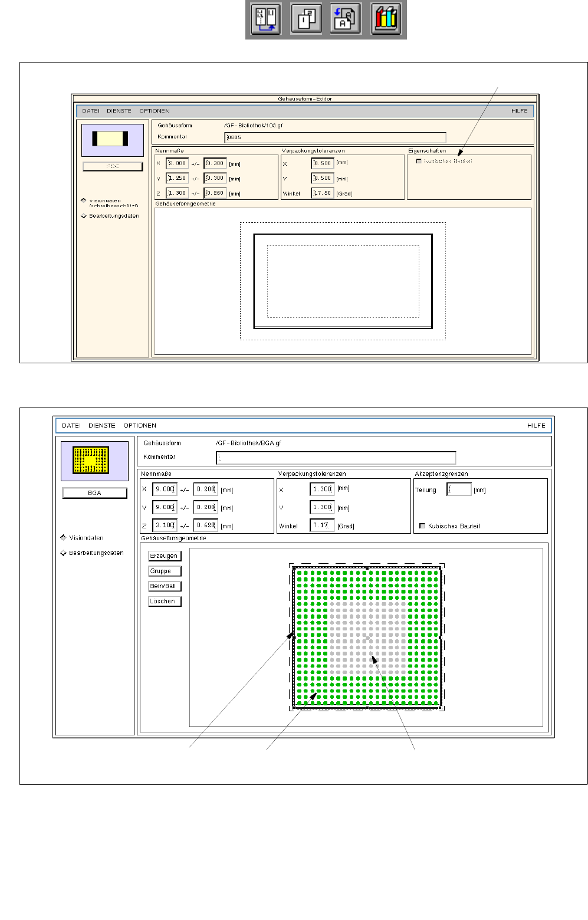The height and width of the screenshot is (920, 588).
Task: Click the Gehäuseform-Editor title bar
Action: point(305,98)
